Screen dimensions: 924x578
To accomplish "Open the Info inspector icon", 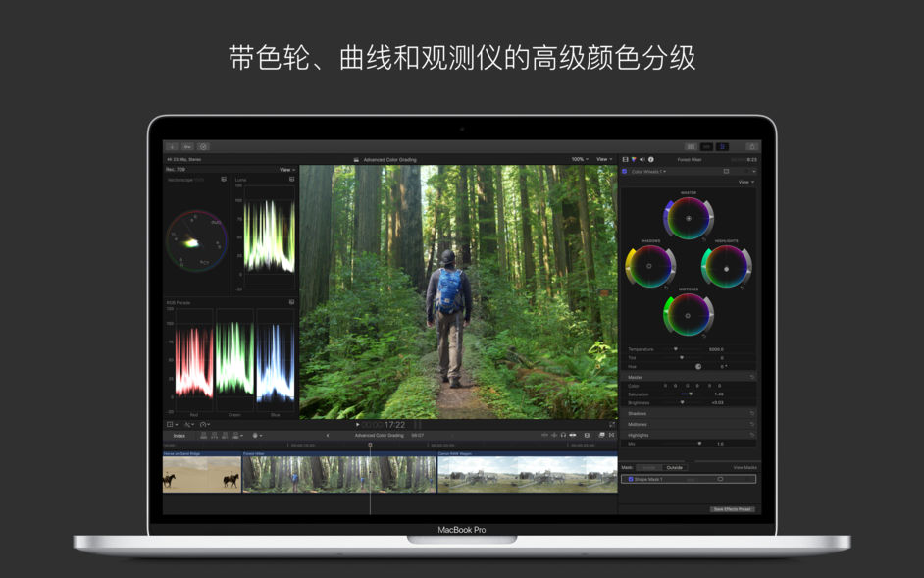I will (651, 159).
